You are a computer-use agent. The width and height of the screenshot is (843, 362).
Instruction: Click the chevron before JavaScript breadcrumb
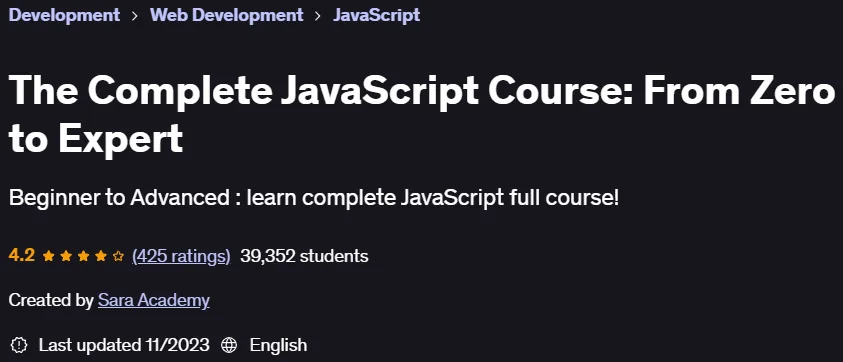pos(318,16)
